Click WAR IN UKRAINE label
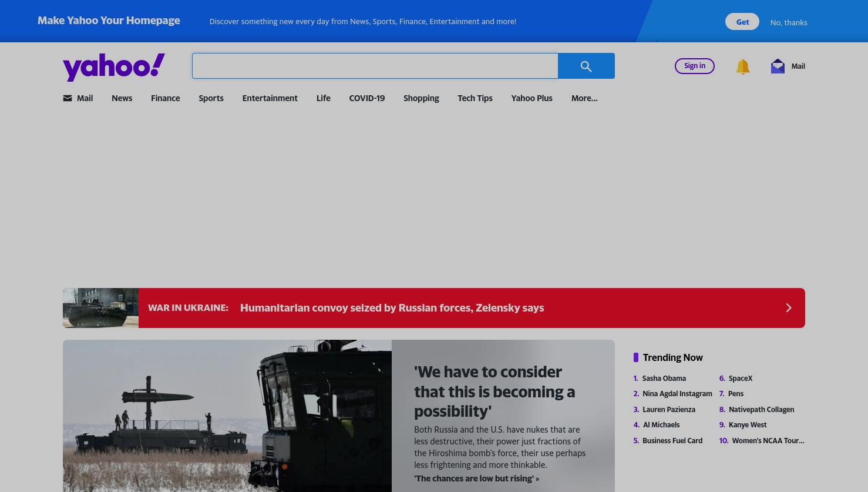 (188, 308)
